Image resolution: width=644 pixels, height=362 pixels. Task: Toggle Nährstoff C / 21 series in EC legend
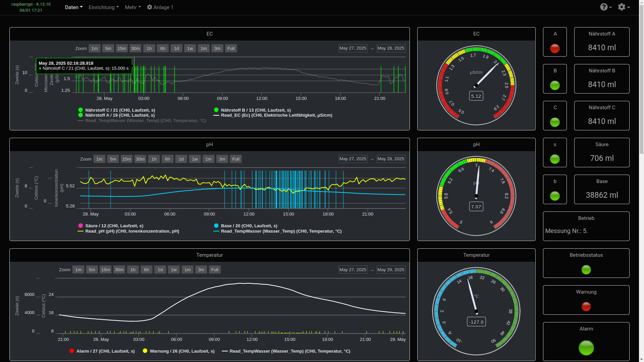tap(120, 110)
